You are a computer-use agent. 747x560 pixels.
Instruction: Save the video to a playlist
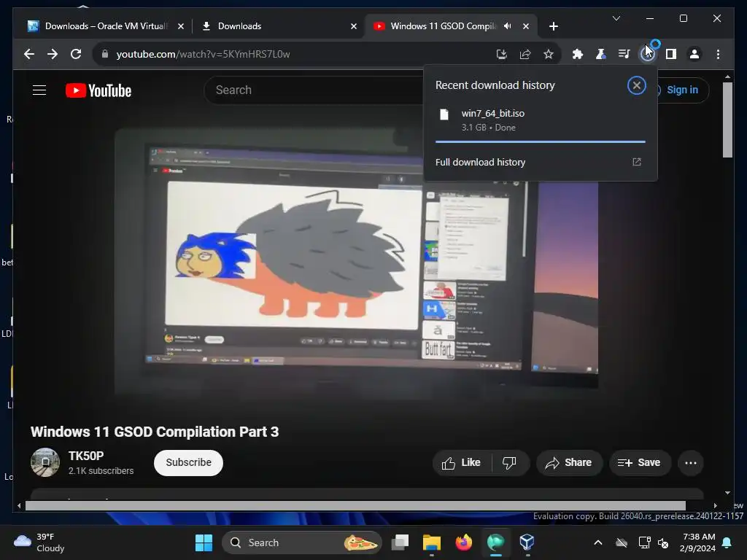coord(640,463)
